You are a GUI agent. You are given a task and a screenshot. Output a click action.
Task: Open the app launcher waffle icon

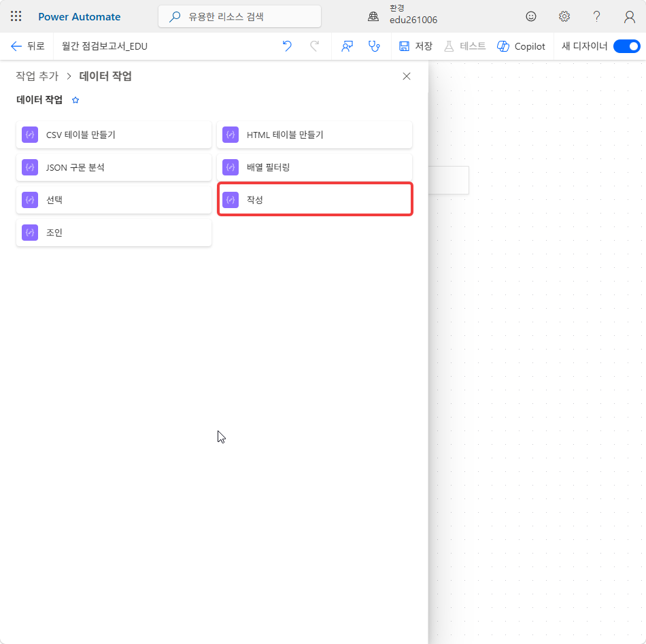click(16, 16)
